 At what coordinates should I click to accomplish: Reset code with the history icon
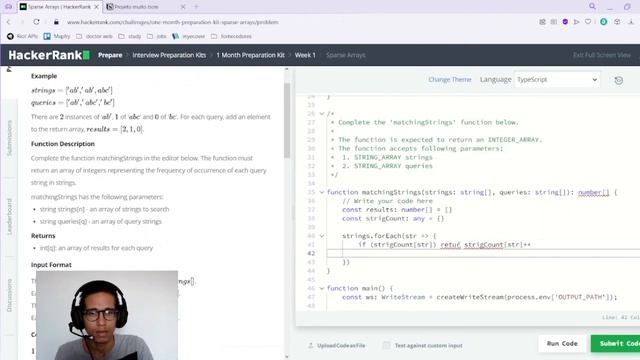(x=619, y=80)
